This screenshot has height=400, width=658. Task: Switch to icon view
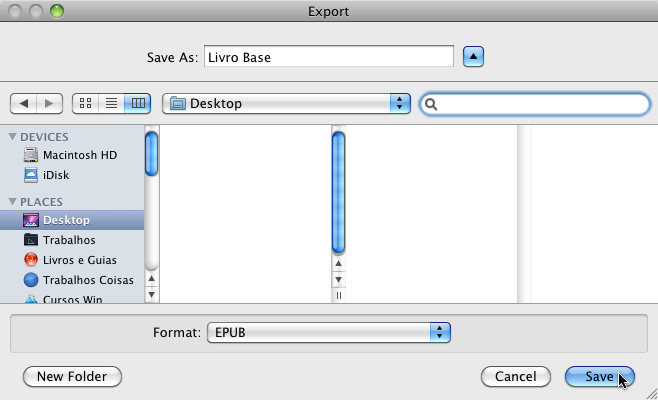pos(85,103)
